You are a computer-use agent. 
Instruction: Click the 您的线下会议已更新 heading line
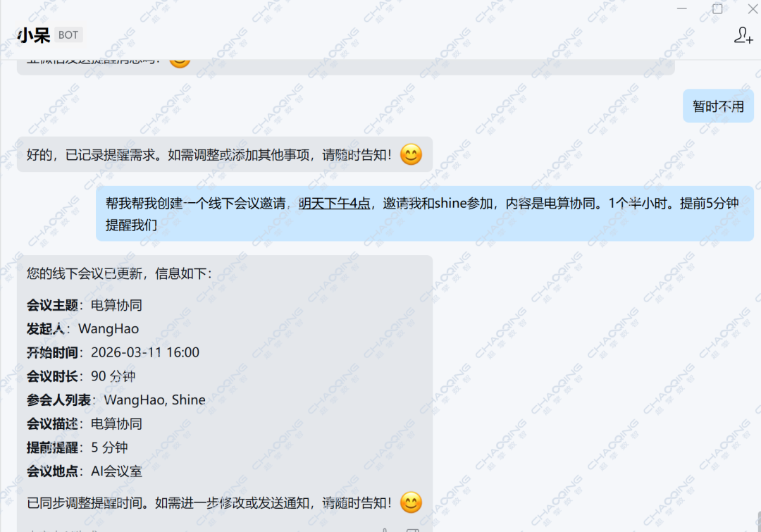click(118, 273)
